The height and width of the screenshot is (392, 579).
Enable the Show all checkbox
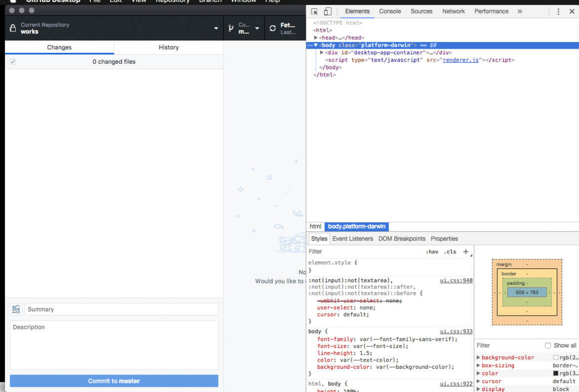pyautogui.click(x=547, y=346)
